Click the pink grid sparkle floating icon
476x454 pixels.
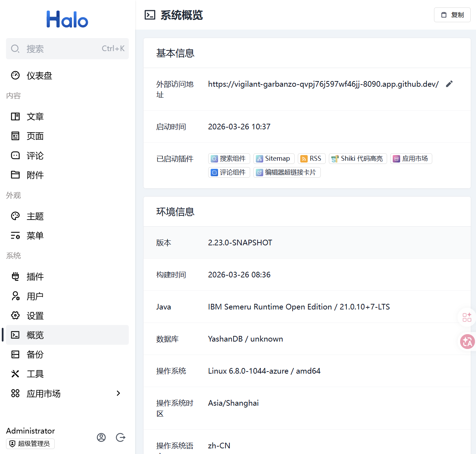tap(467, 317)
